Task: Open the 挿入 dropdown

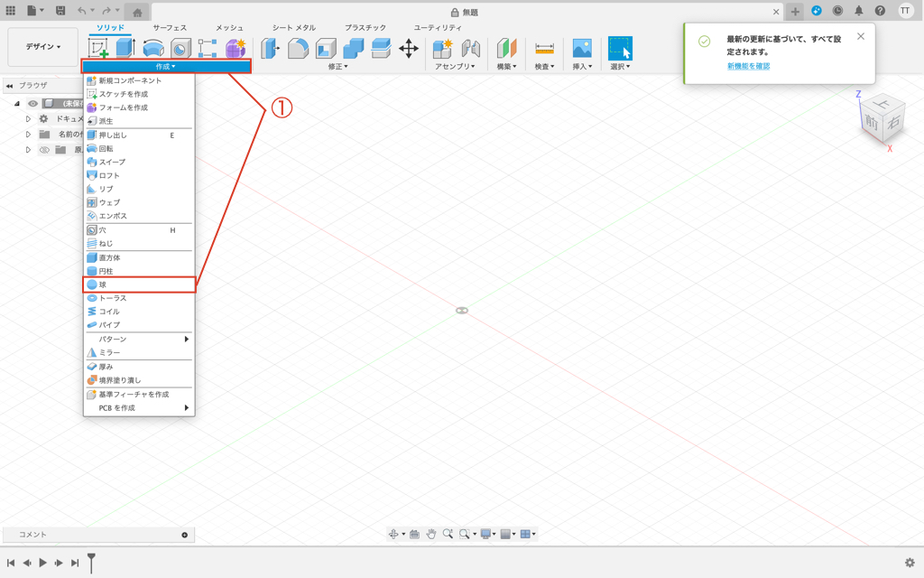Action: pos(582,67)
